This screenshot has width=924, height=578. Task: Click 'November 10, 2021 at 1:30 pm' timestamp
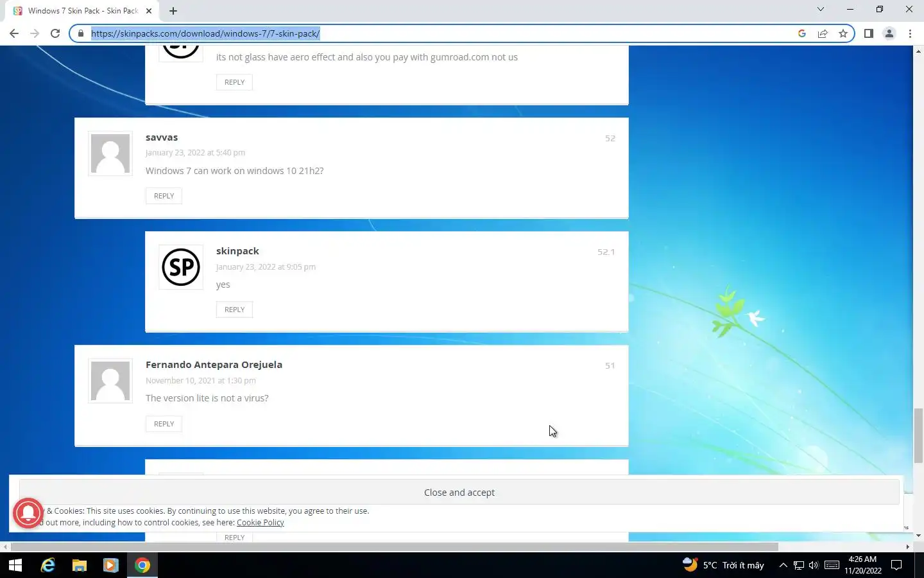click(200, 381)
